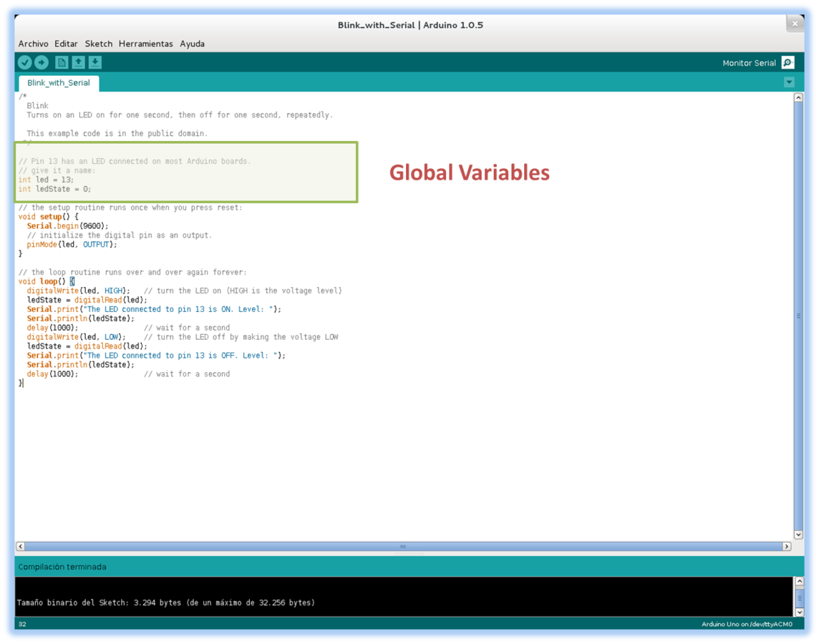Screen dimensions: 819x644
Task: Click 'Arduino Uno on /dev/ttyACM0' status text
Action: [x=747, y=624]
